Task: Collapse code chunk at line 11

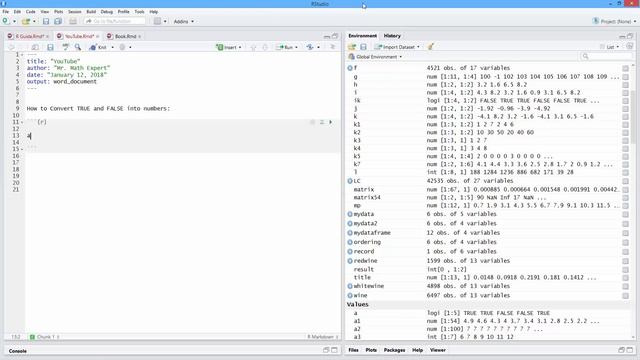Action: tap(22, 122)
